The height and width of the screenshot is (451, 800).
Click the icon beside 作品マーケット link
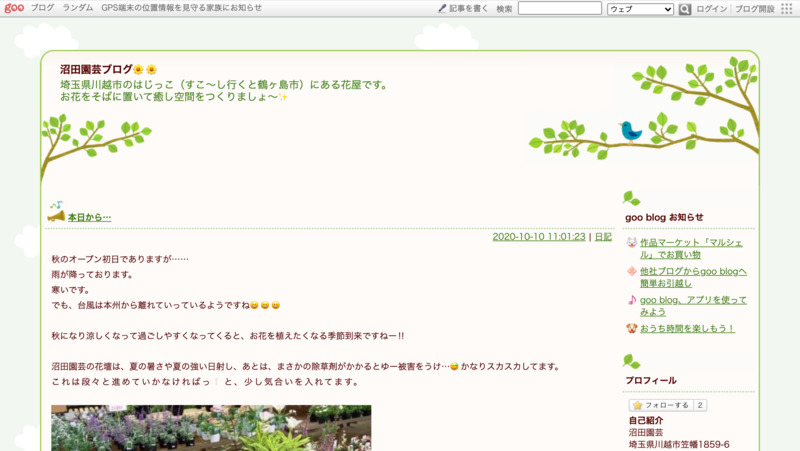tap(632, 242)
